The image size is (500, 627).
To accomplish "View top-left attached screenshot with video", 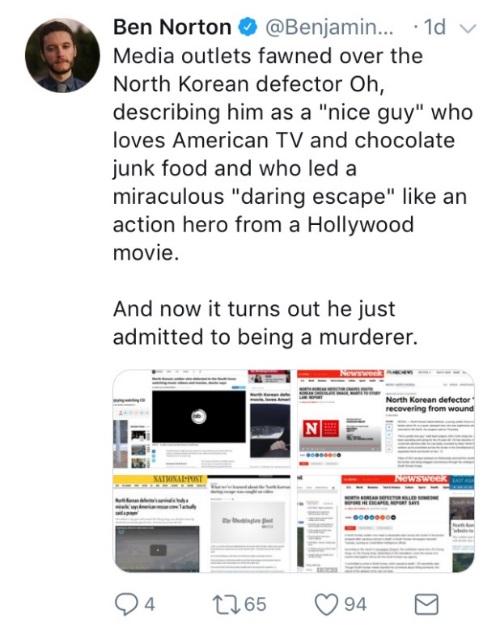I will click(x=202, y=419).
